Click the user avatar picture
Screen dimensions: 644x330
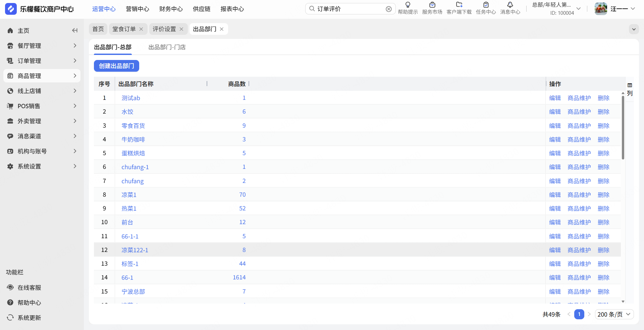click(x=601, y=9)
